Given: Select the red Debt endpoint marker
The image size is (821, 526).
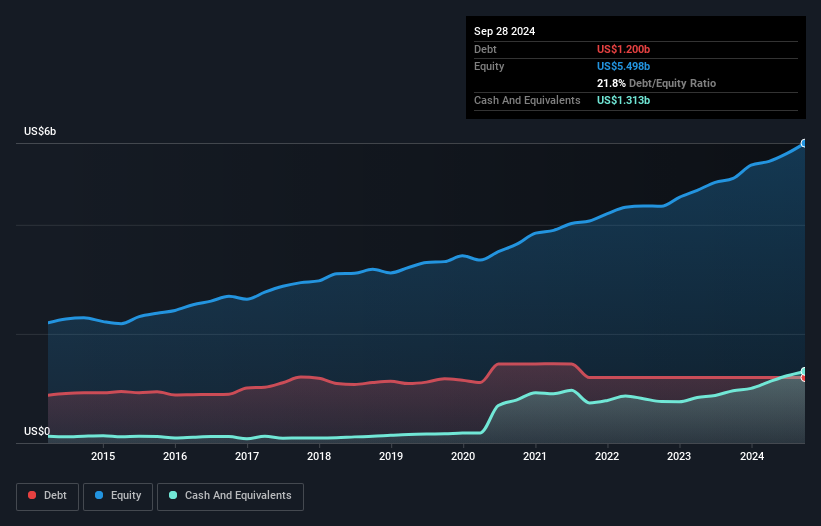Looking at the screenshot, I should [804, 378].
